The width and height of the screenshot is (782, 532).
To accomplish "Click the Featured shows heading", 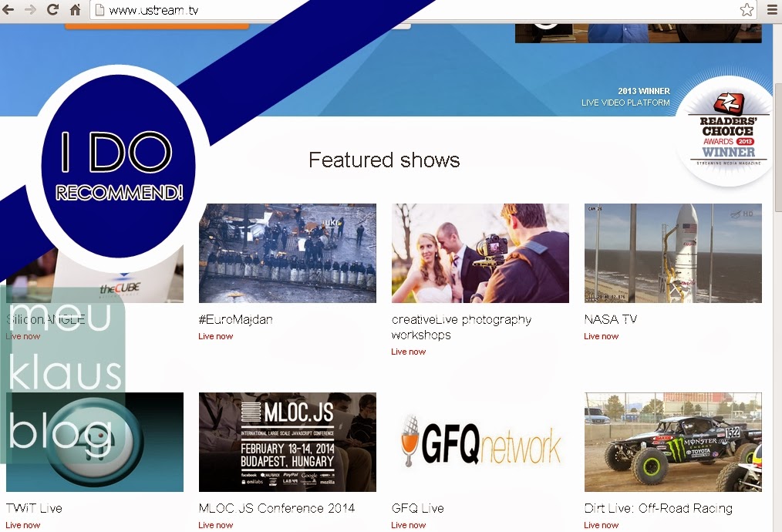I will [384, 160].
